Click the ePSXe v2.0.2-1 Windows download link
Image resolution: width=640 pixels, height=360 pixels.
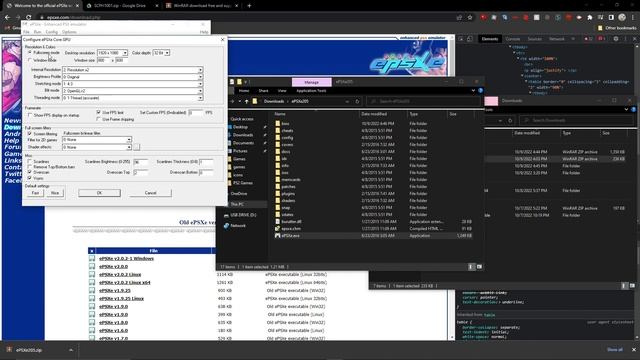127,258
